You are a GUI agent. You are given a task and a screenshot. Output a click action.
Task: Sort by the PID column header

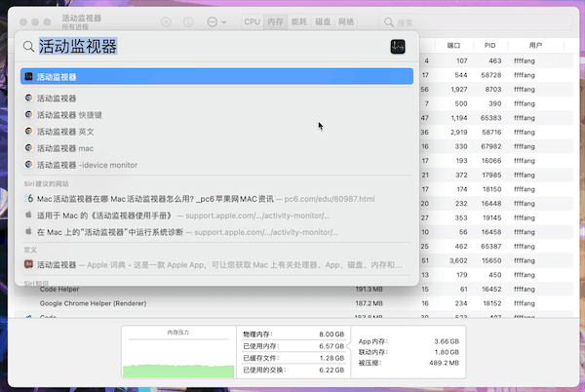coord(489,46)
